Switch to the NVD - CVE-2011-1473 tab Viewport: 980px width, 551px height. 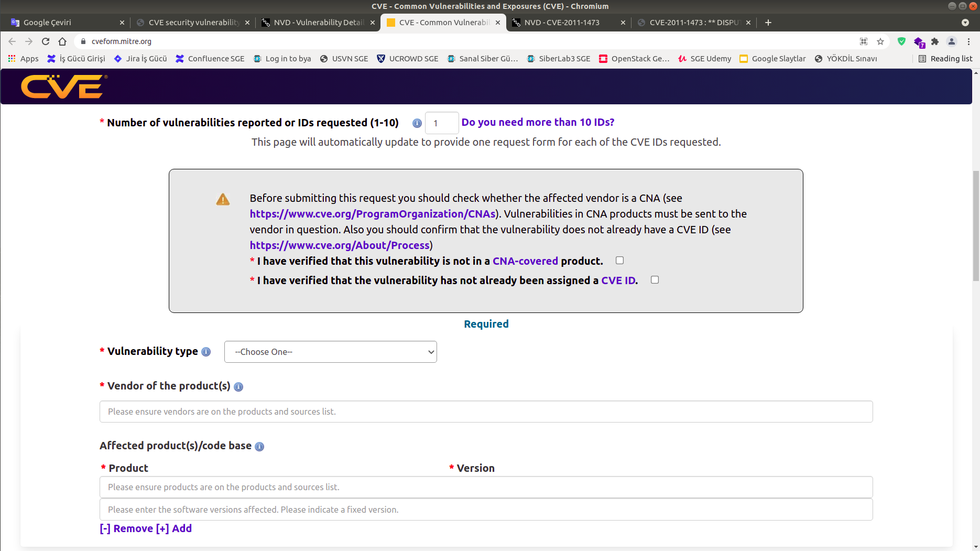coord(568,23)
